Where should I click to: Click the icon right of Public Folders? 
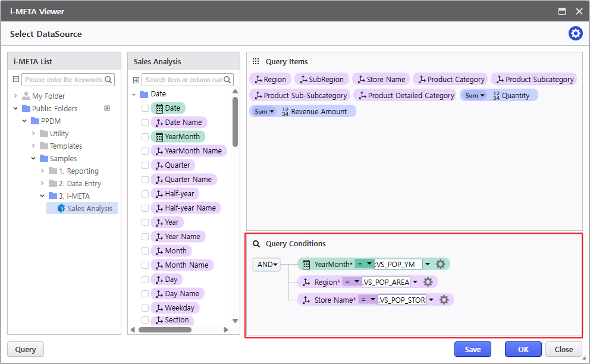tap(107, 108)
